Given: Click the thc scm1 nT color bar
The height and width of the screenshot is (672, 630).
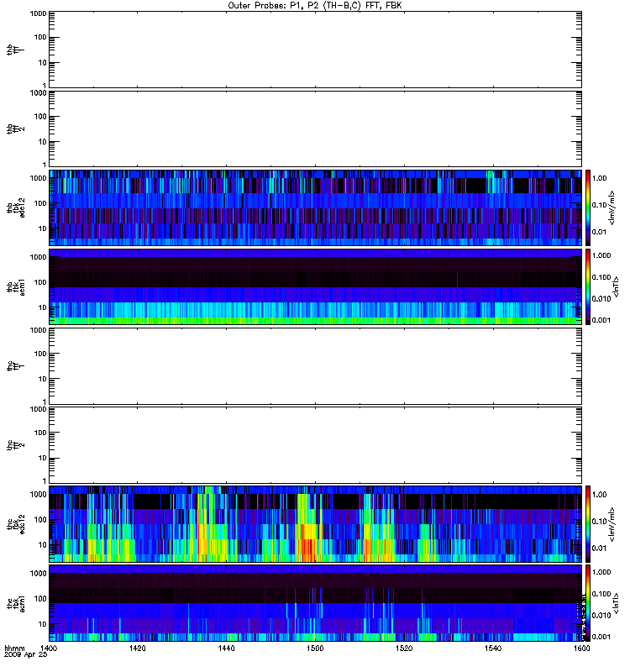Looking at the screenshot, I should coord(588,603).
